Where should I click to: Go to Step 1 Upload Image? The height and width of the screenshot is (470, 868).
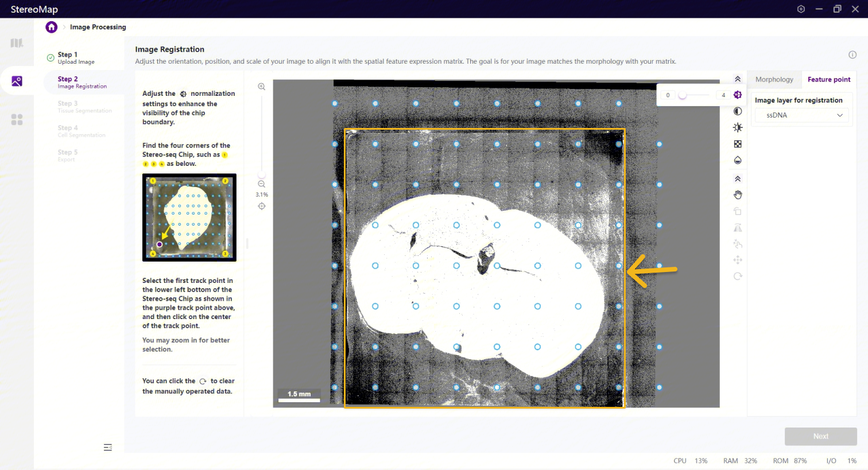click(76, 58)
